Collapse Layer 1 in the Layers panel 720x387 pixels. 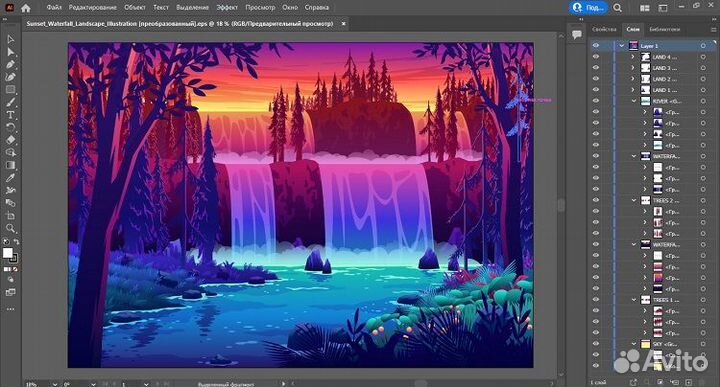click(x=622, y=46)
